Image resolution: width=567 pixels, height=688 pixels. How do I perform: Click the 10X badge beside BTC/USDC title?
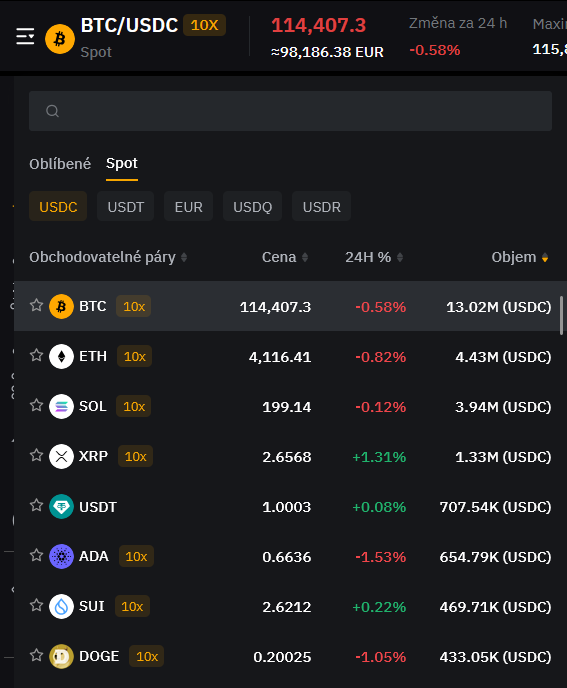click(205, 25)
